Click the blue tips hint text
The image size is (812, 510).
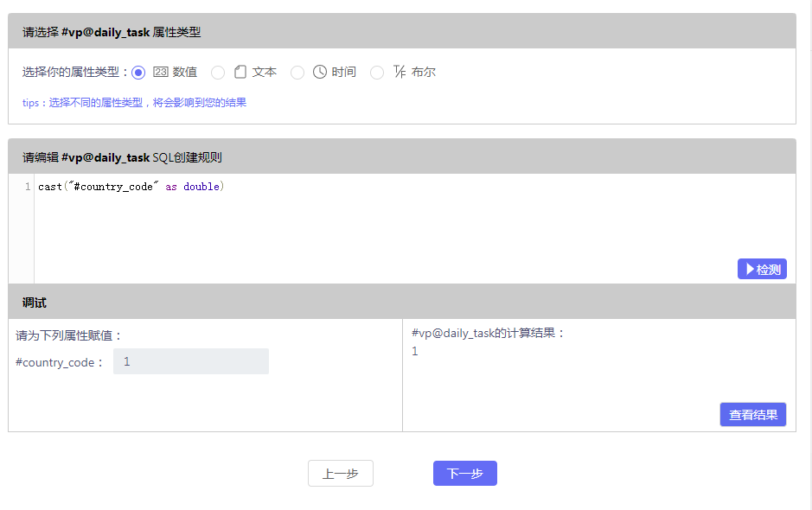[x=134, y=103]
